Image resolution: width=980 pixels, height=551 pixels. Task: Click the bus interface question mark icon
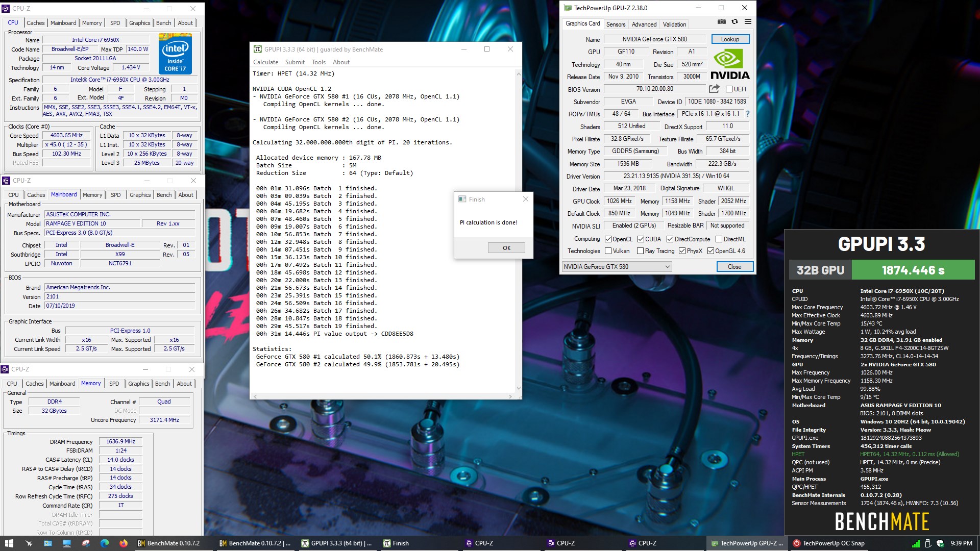(x=748, y=114)
